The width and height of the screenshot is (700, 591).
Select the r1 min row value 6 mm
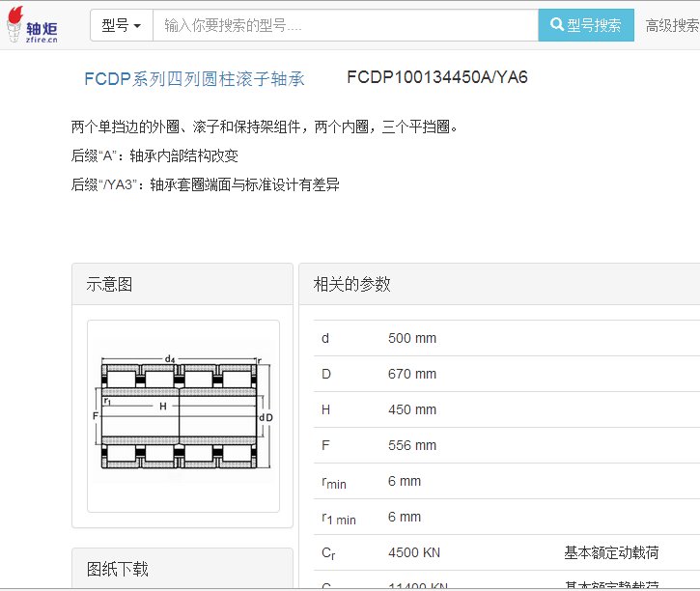(405, 517)
